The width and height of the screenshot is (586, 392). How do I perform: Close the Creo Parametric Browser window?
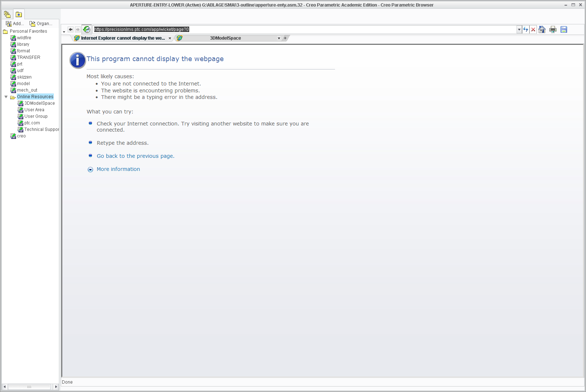coord(581,5)
